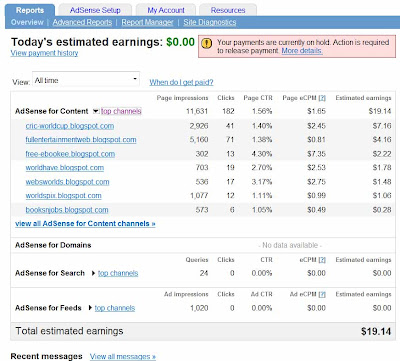Open the View time range dropdown
The width and height of the screenshot is (400, 361).
[x=86, y=80]
